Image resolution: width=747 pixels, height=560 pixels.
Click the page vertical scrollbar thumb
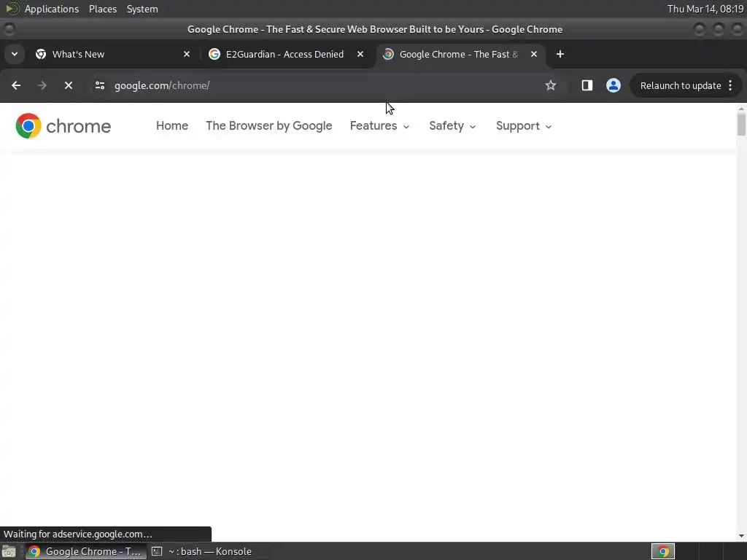pyautogui.click(x=741, y=125)
